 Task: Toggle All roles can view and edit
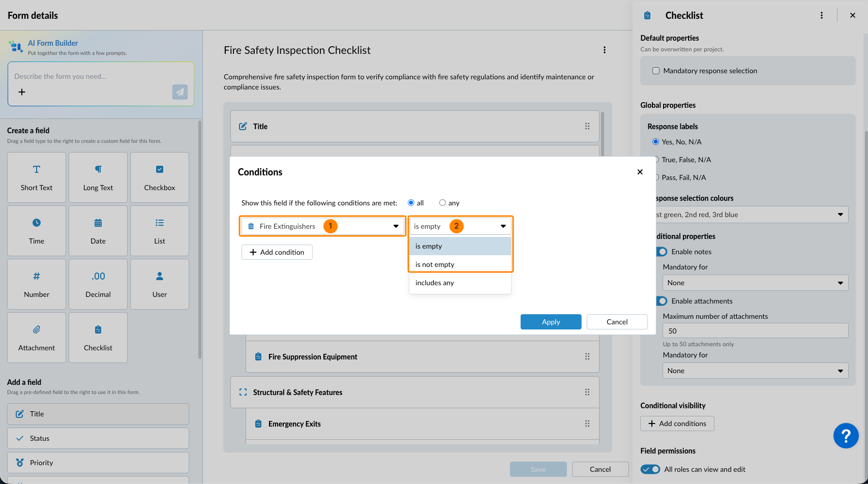[x=650, y=469]
